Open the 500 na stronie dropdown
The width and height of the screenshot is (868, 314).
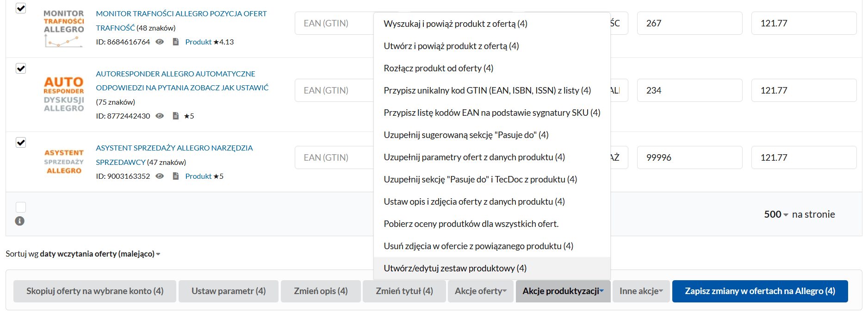(773, 214)
